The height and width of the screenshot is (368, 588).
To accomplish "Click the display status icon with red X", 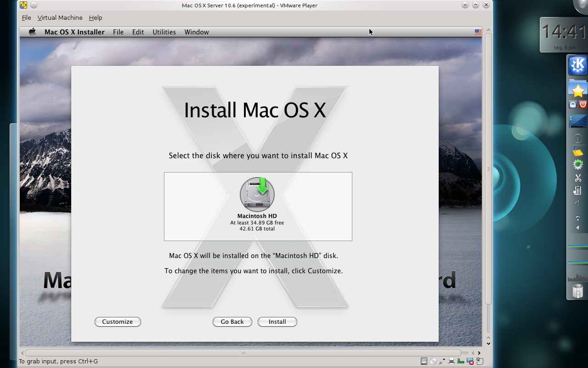I will pos(470,361).
